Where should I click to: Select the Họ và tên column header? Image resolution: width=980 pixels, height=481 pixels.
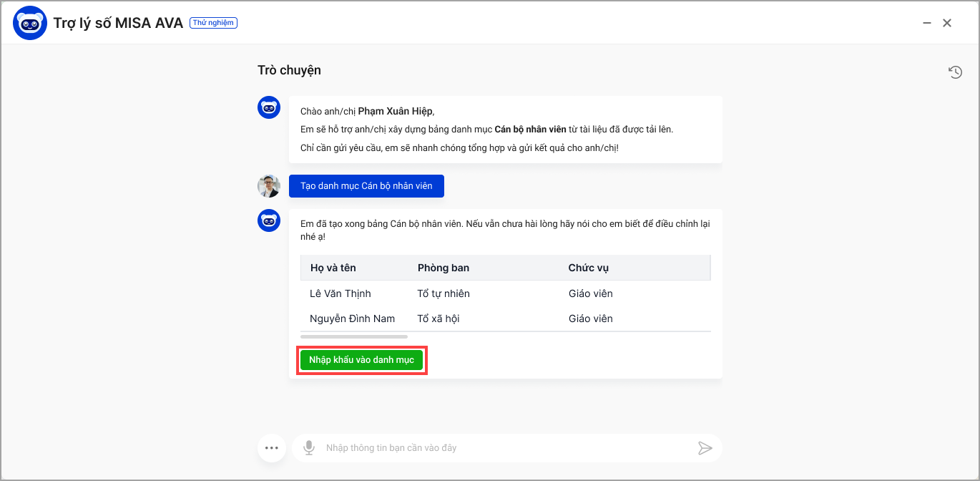333,268
